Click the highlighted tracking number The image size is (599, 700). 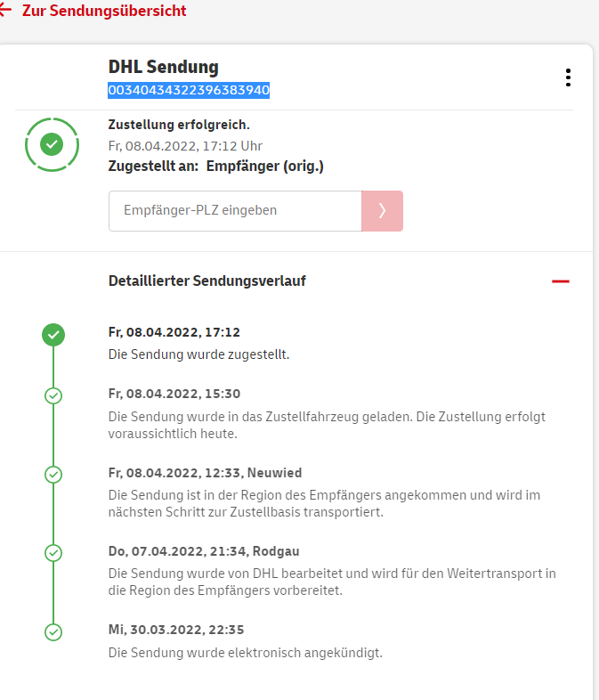[189, 90]
